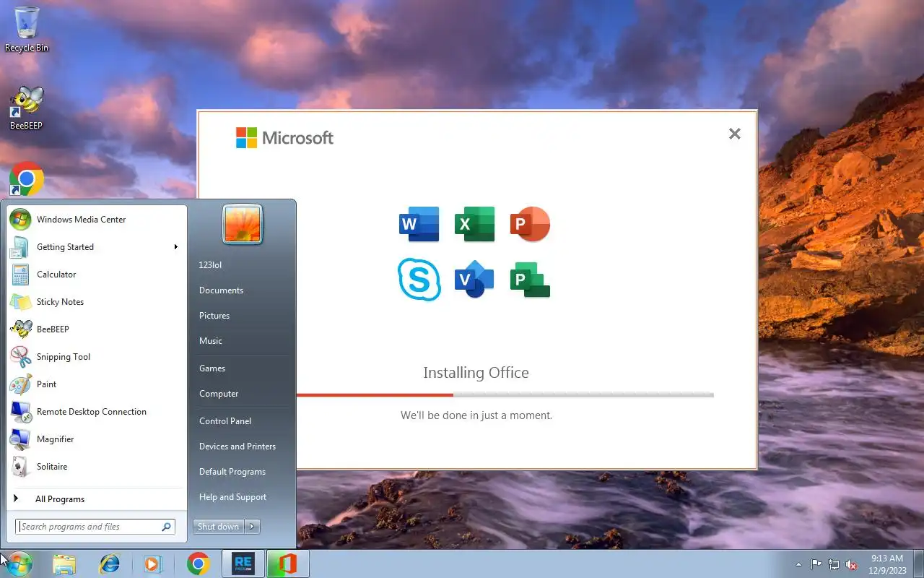Show hidden system tray icons
The image size is (924, 578).
click(x=798, y=564)
